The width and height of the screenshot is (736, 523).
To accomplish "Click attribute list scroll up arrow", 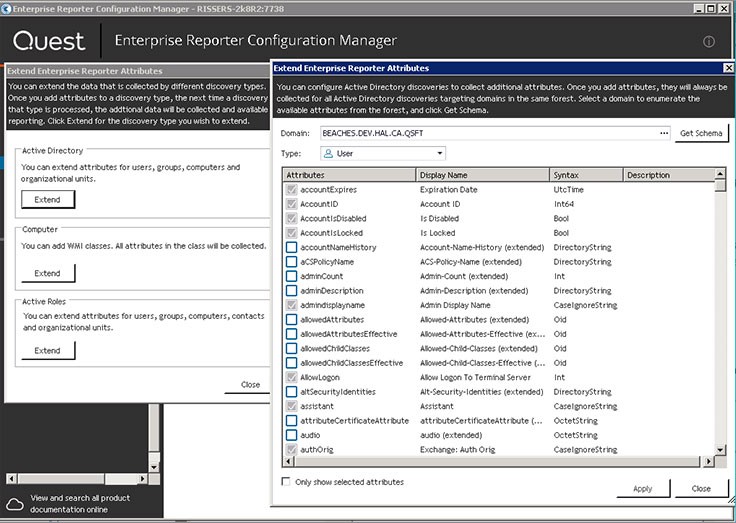I will (x=720, y=174).
